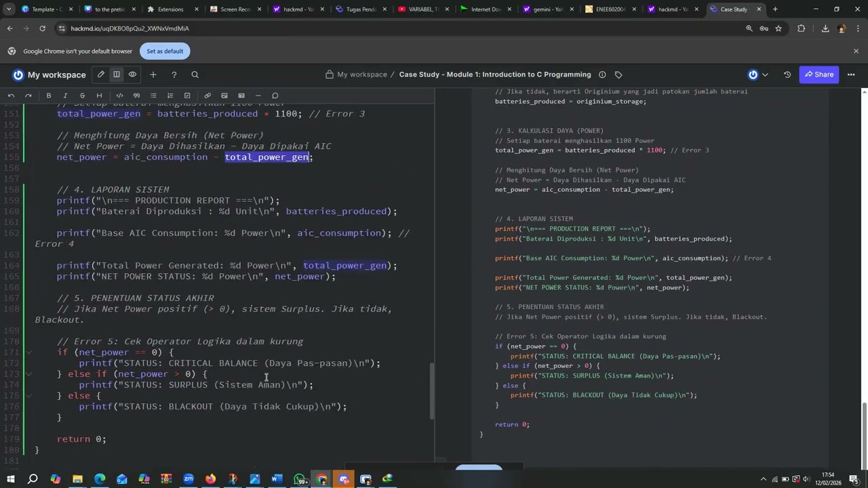868x488 pixels.
Task: Insert an image
Action: (x=224, y=96)
